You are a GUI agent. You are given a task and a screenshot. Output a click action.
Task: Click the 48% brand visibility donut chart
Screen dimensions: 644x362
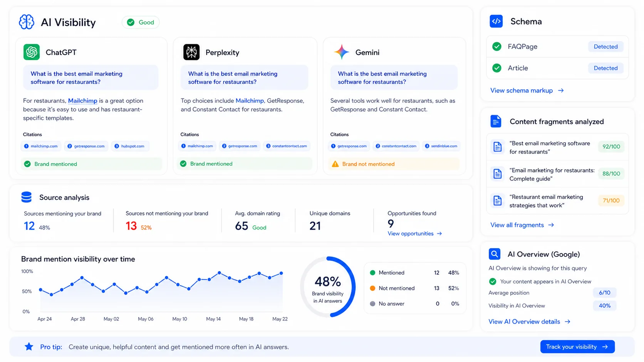(328, 287)
